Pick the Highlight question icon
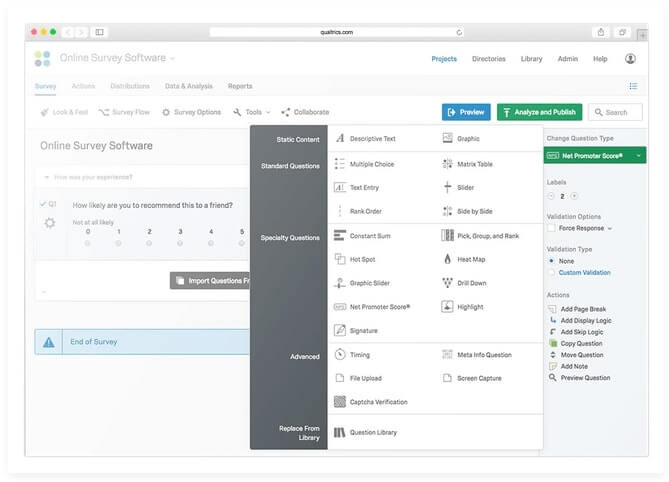669x482 pixels. click(x=447, y=307)
